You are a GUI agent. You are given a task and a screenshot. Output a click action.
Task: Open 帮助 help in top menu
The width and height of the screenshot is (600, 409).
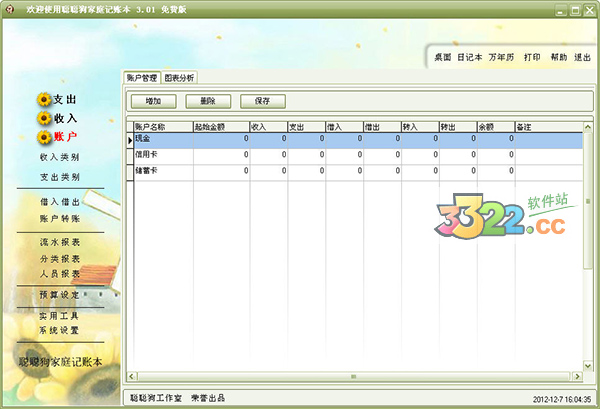click(x=559, y=57)
